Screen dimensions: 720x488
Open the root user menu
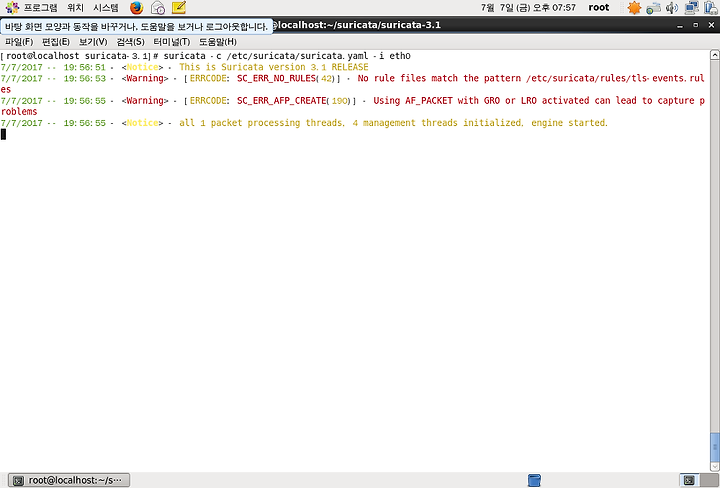[599, 8]
